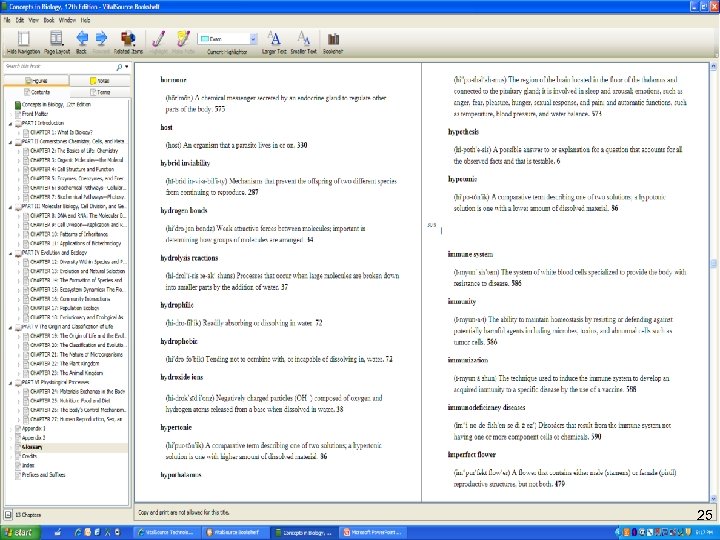Switch to the Notes tab
This screenshot has width=720, height=540.
tap(100, 81)
